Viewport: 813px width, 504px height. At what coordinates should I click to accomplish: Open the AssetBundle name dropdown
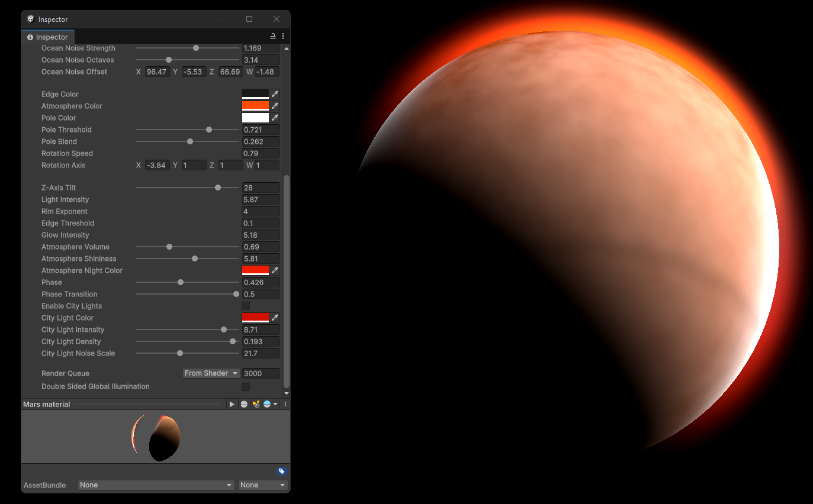pyautogui.click(x=156, y=485)
